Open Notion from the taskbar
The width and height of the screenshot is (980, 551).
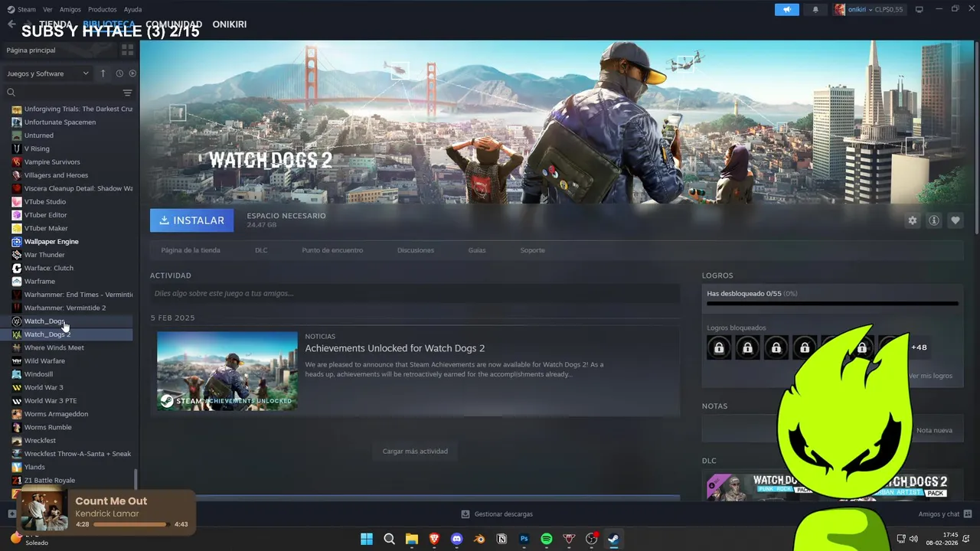[501, 539]
